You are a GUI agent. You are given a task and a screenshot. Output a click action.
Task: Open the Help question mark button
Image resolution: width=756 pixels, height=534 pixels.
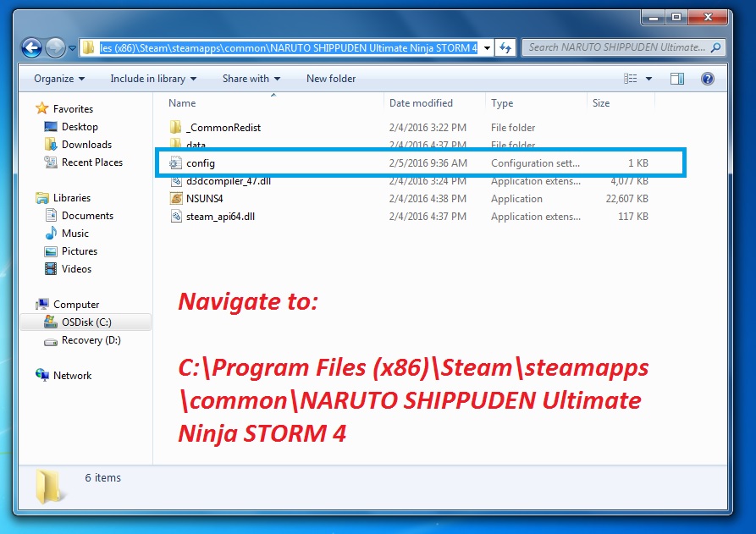[x=707, y=79]
